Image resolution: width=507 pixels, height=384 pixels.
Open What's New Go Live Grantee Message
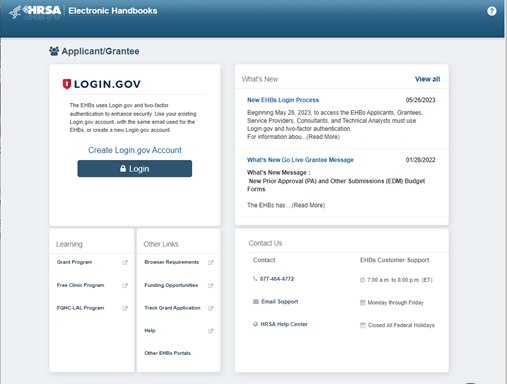pyautogui.click(x=300, y=160)
